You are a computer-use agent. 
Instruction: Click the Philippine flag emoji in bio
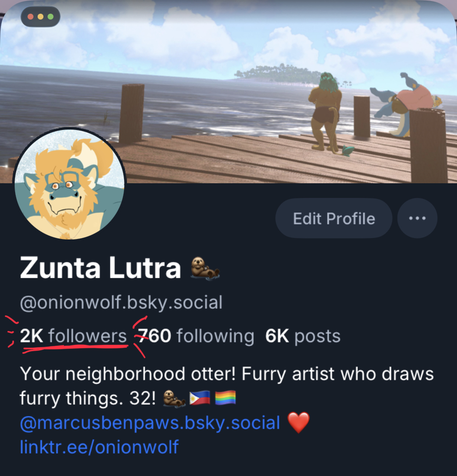(x=200, y=398)
